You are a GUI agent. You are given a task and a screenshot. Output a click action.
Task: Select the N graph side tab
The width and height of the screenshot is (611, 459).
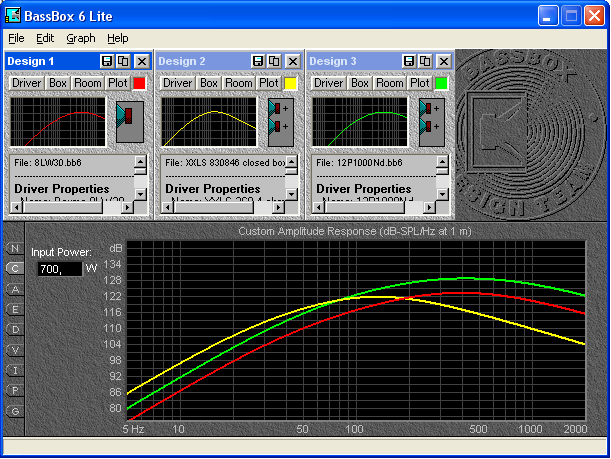coord(15,249)
